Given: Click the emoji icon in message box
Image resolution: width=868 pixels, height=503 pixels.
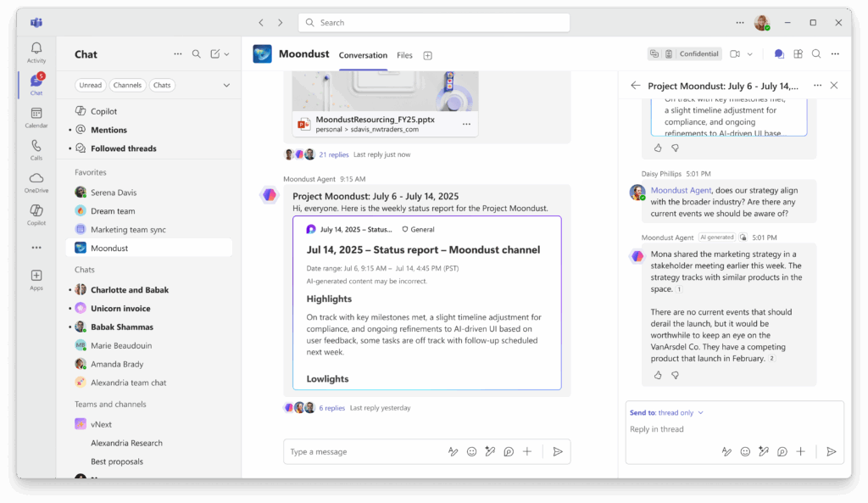Looking at the screenshot, I should [x=471, y=452].
